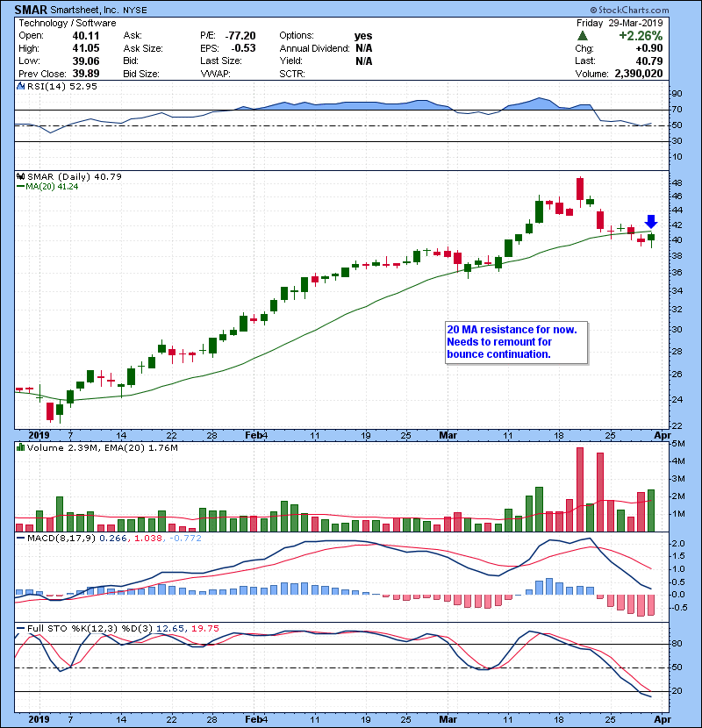Click the green up triangle next to +2.26%
The width and height of the screenshot is (702, 728).
582,36
